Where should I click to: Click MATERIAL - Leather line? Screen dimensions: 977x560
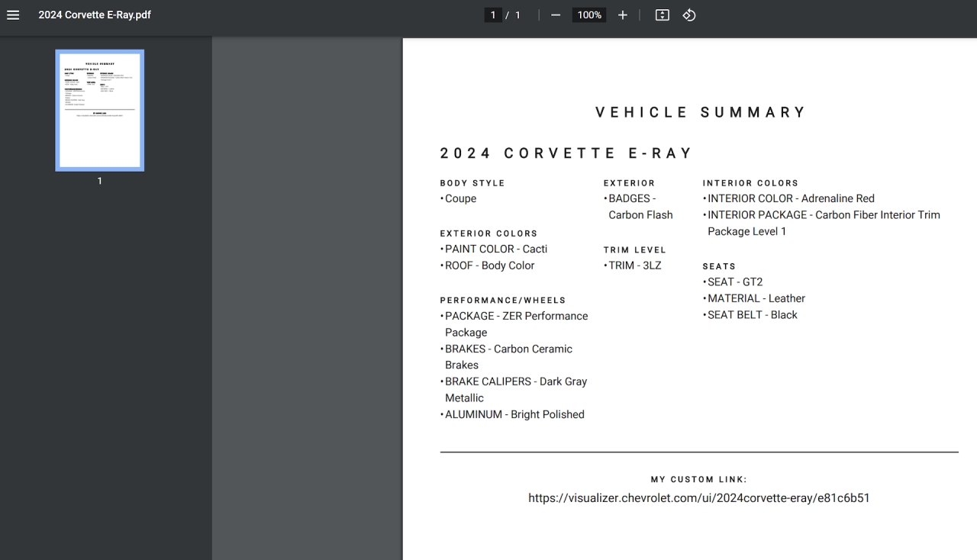(x=754, y=298)
